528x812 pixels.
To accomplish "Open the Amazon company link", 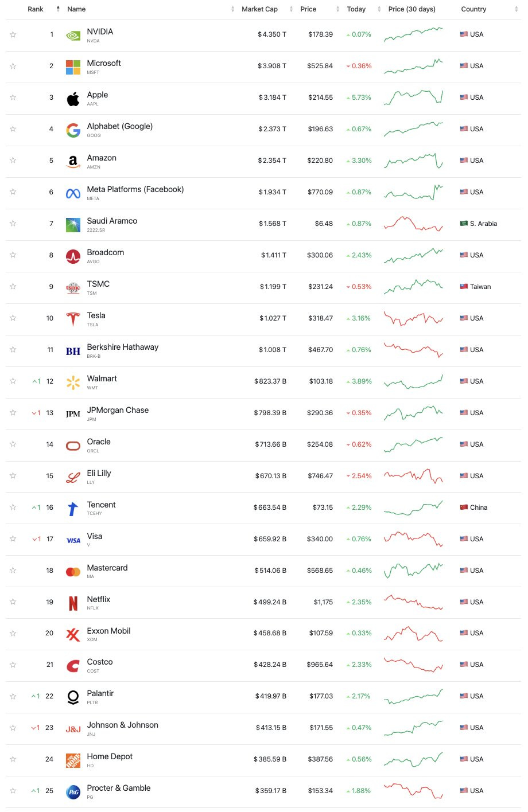I will click(x=102, y=158).
